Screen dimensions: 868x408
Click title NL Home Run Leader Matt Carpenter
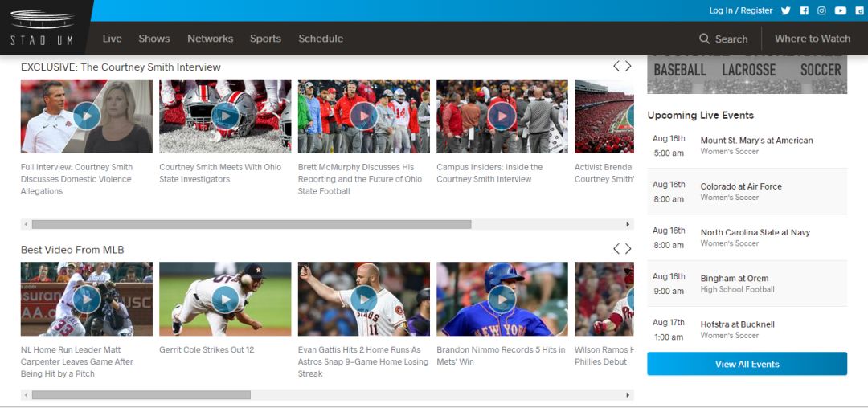tap(77, 361)
